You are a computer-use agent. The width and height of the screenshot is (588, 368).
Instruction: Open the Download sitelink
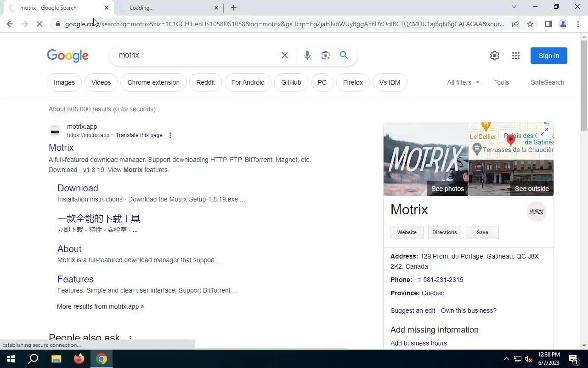(x=78, y=188)
